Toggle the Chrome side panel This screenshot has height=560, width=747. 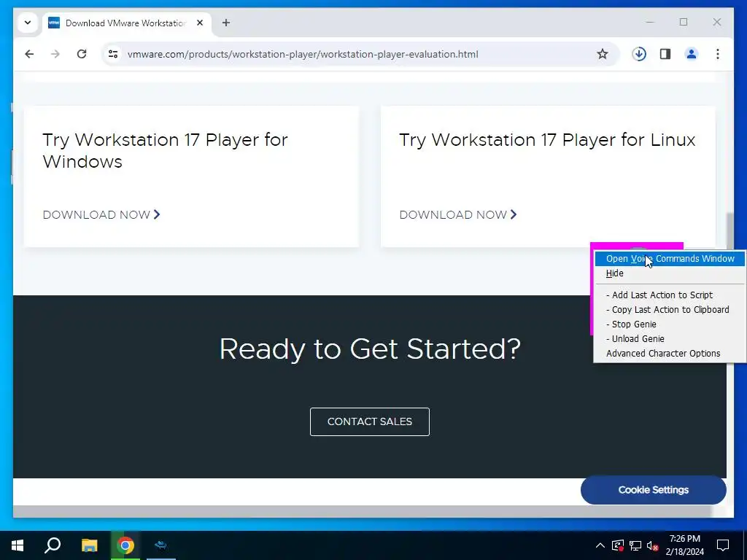(665, 54)
